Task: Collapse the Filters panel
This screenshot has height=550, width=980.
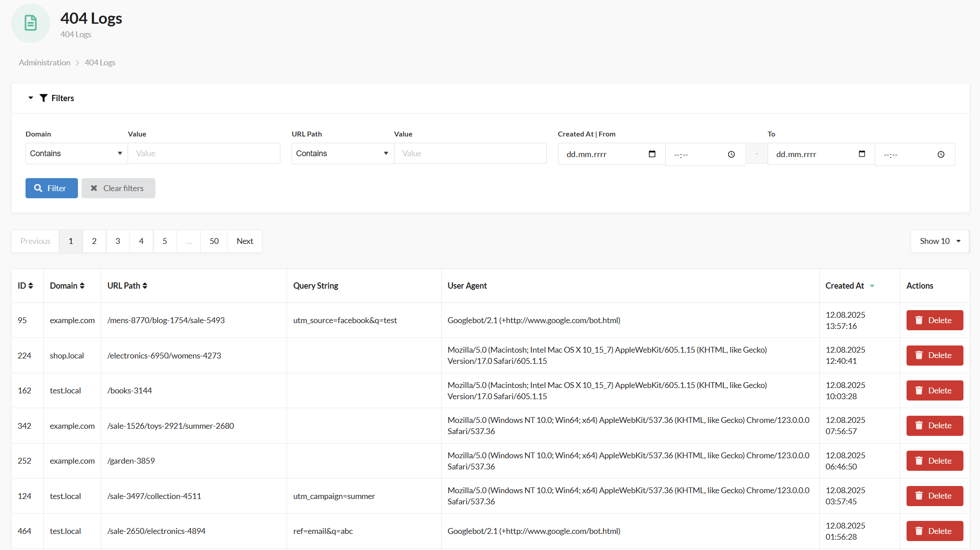Action: click(31, 98)
